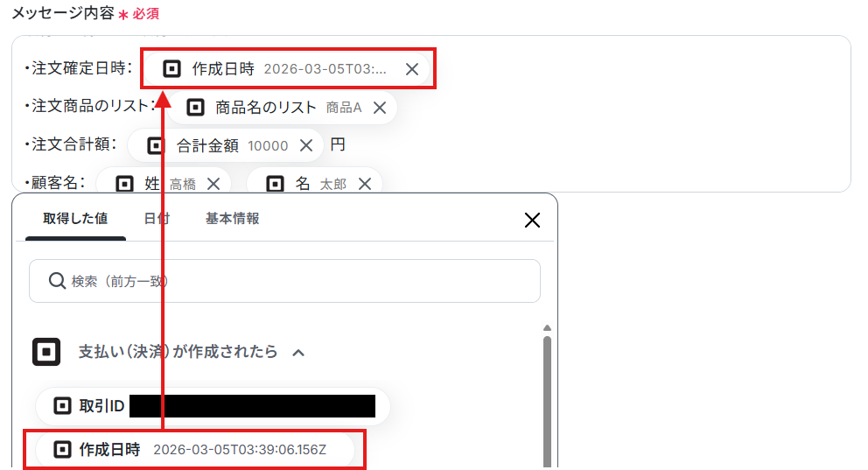Delete the 合計金額 10000 chip
The width and height of the screenshot is (868, 470).
[306, 145]
